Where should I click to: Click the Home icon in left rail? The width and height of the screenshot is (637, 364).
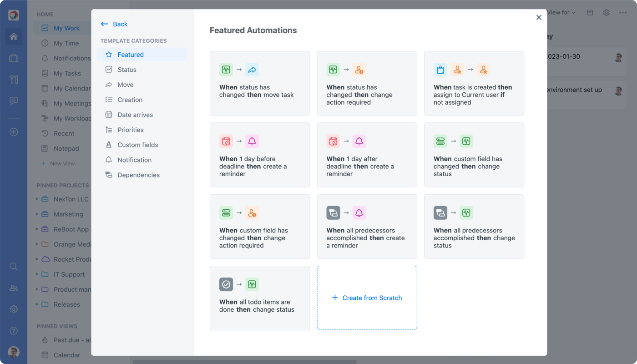coord(14,37)
